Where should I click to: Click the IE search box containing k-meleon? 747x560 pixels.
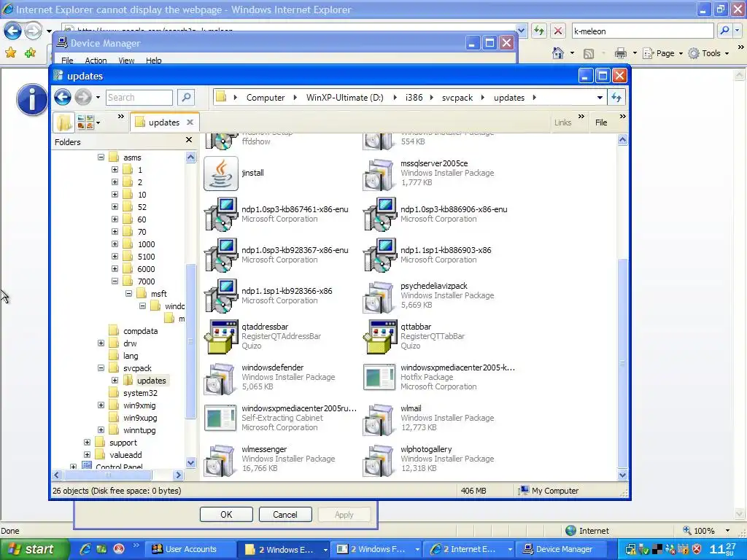click(x=643, y=31)
